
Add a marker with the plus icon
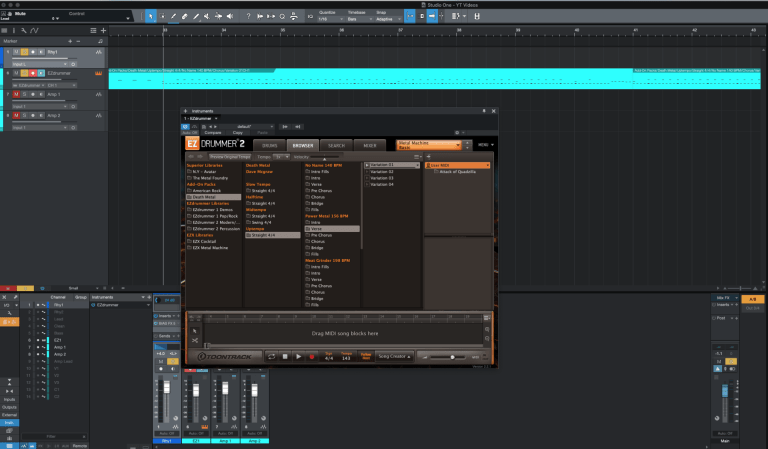coord(70,41)
